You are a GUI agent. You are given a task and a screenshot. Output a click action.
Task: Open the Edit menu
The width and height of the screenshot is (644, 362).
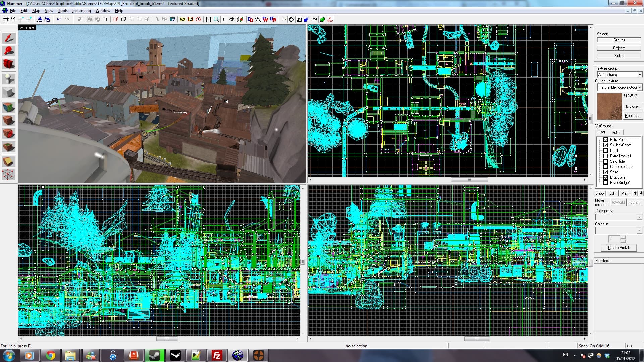coord(24,11)
